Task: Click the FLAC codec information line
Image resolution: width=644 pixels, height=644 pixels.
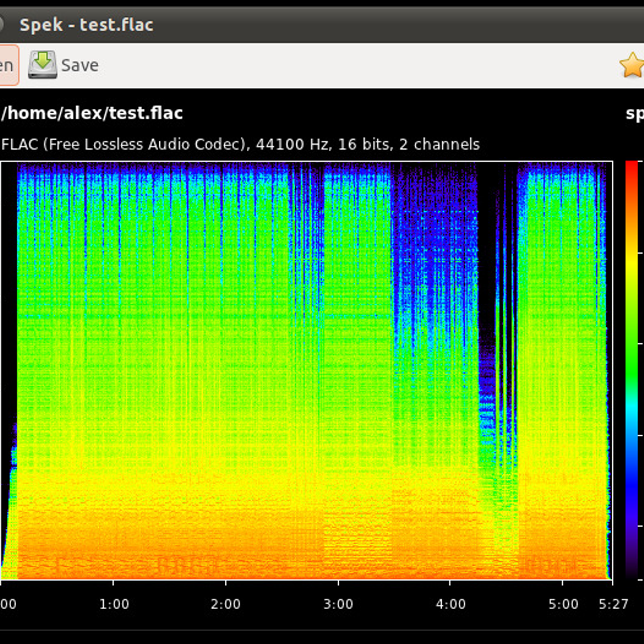Action: pos(240,144)
